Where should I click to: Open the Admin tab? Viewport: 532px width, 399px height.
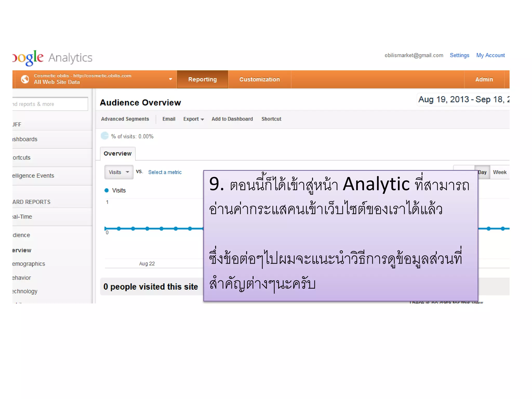tap(484, 79)
